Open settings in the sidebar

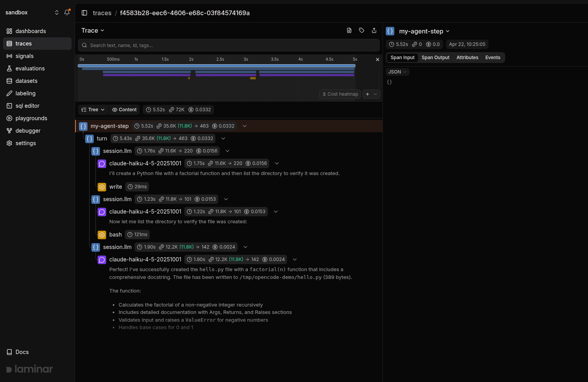tap(37, 143)
